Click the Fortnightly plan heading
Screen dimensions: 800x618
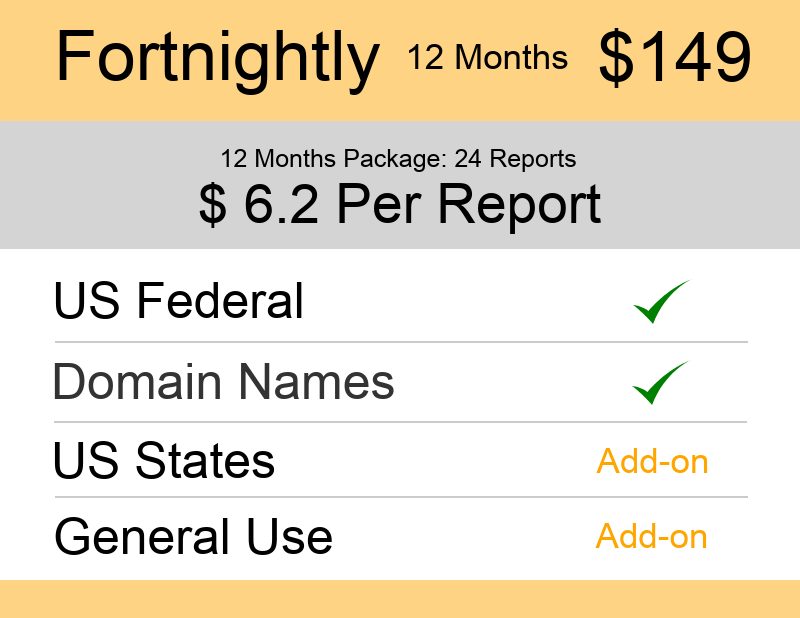point(217,57)
